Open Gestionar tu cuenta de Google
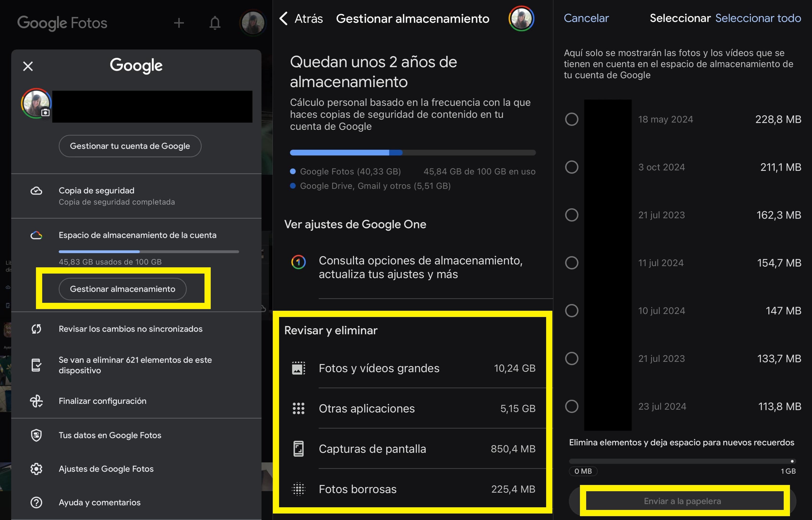812x520 pixels. pos(130,146)
